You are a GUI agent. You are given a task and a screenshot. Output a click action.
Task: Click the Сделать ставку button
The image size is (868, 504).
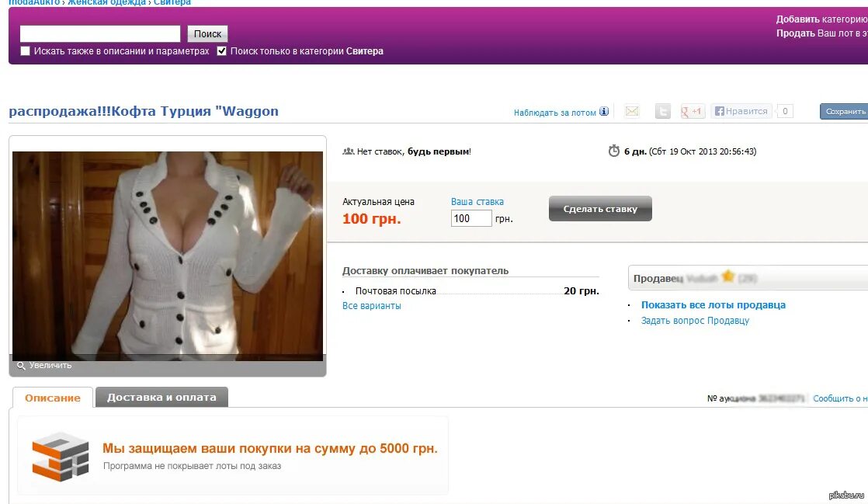click(x=600, y=209)
